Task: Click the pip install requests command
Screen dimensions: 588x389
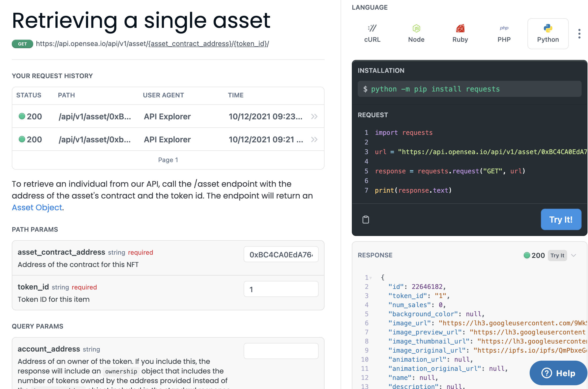Action: (435, 89)
